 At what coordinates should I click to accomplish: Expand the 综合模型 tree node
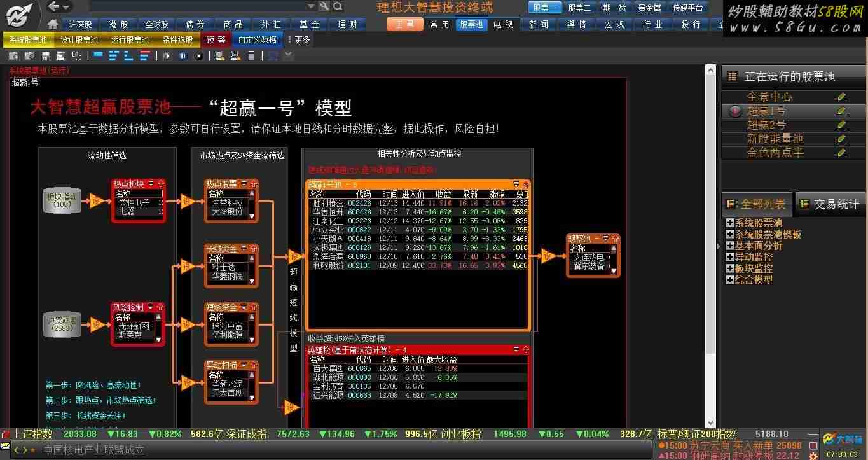[730, 280]
